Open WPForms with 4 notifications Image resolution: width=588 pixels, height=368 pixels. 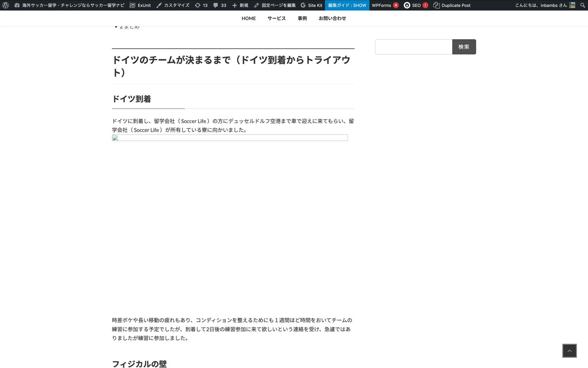click(385, 5)
